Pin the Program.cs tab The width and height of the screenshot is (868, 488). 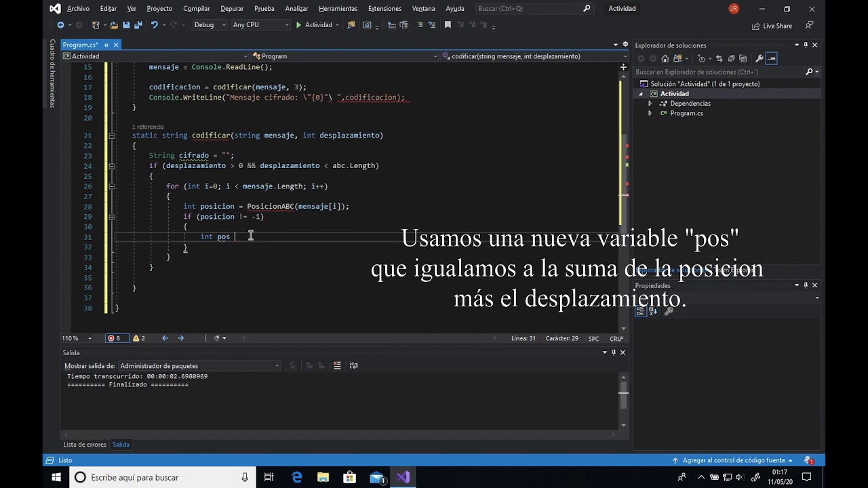[106, 45]
